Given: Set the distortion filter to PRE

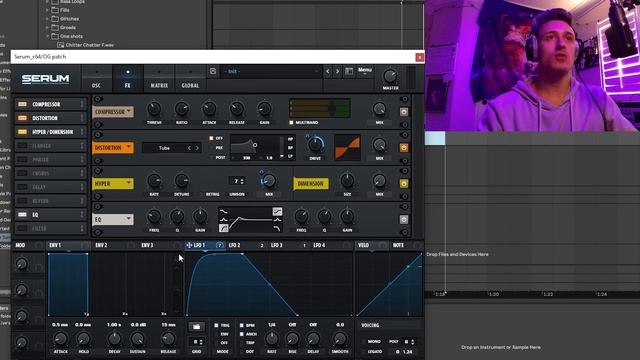Looking at the screenshot, I should coord(211,148).
